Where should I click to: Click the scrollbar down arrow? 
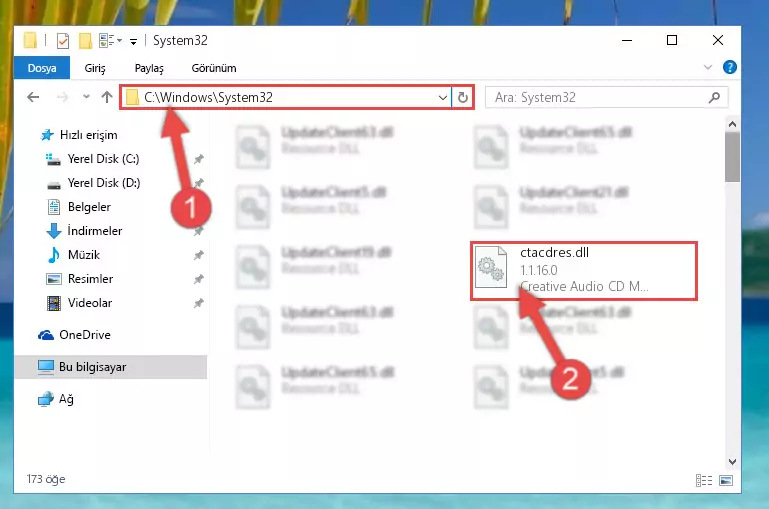(732, 461)
